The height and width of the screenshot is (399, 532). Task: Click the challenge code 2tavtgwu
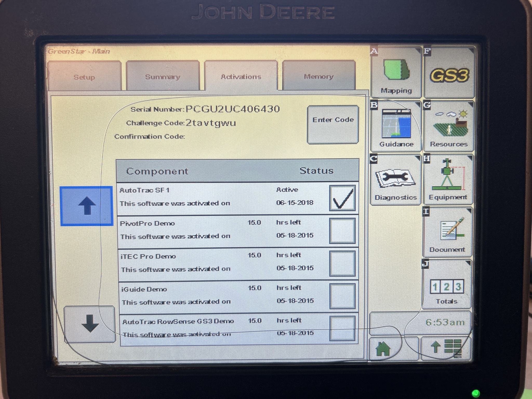(x=211, y=123)
